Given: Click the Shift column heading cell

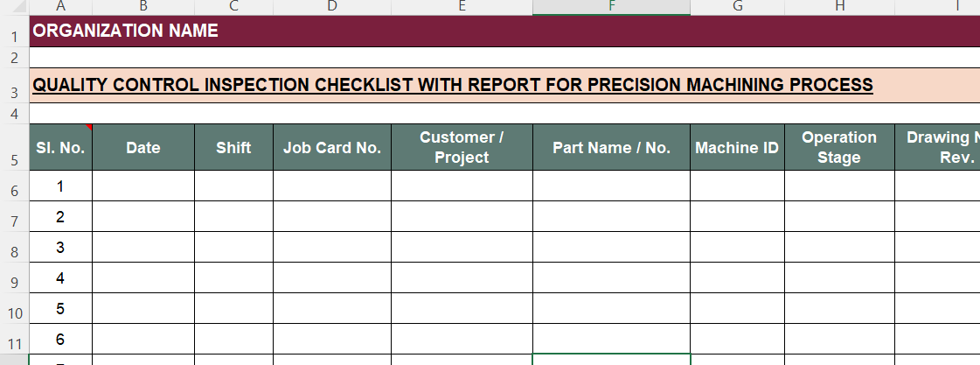Looking at the screenshot, I should [x=233, y=148].
